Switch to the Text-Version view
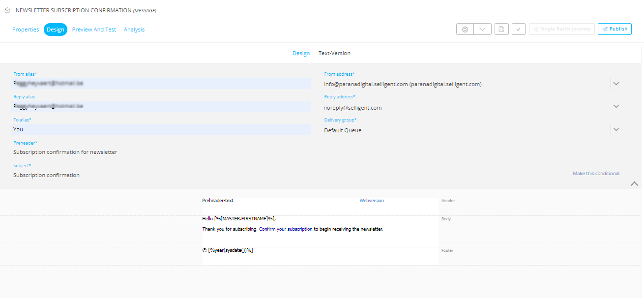Viewport: 644px width, 298px height. coord(334,53)
